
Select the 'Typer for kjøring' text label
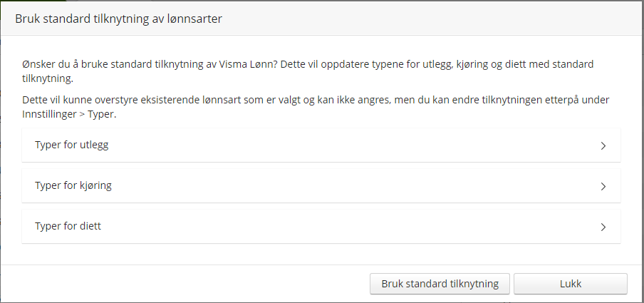point(73,185)
